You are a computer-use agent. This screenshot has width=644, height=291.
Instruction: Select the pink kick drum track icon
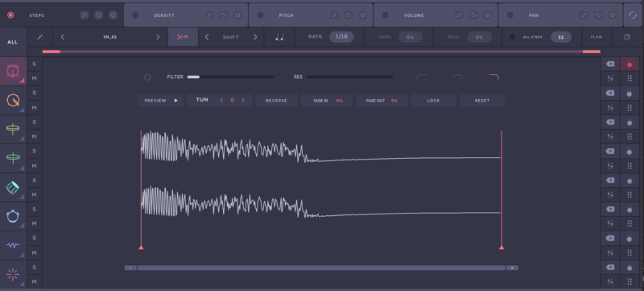coord(13,72)
